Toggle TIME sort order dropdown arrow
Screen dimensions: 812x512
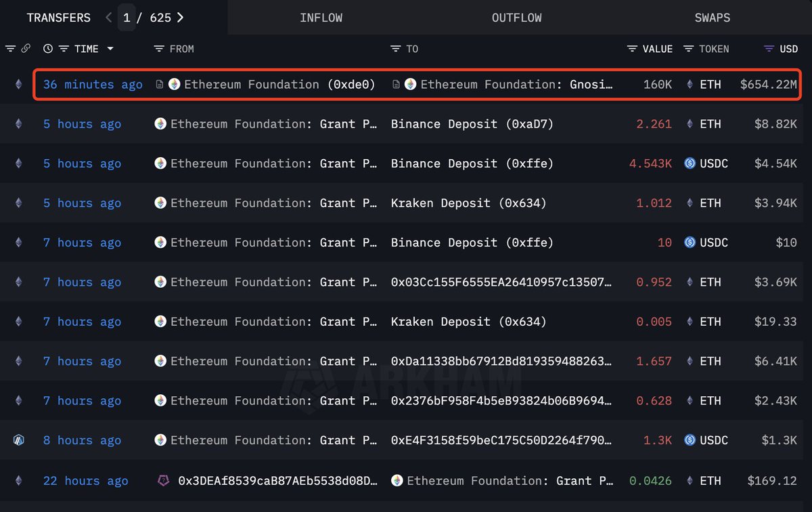point(110,49)
